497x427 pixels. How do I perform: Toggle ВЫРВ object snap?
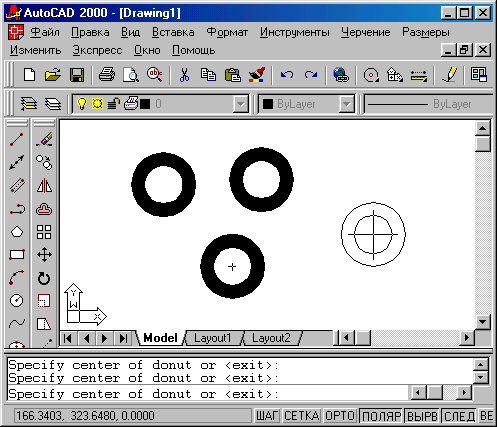click(422, 416)
